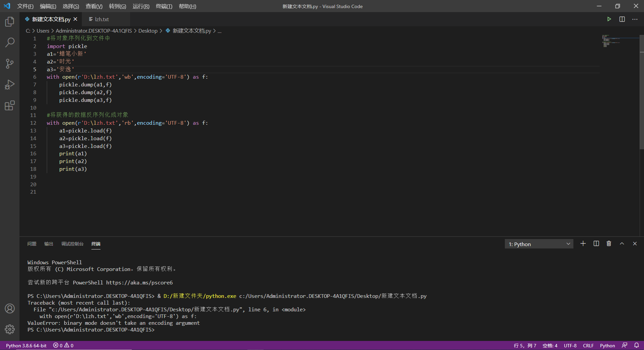Switch to 问题 panel tab

click(x=32, y=244)
